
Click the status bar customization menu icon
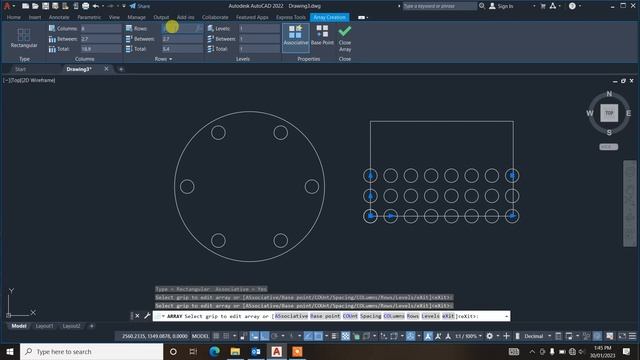632,336
